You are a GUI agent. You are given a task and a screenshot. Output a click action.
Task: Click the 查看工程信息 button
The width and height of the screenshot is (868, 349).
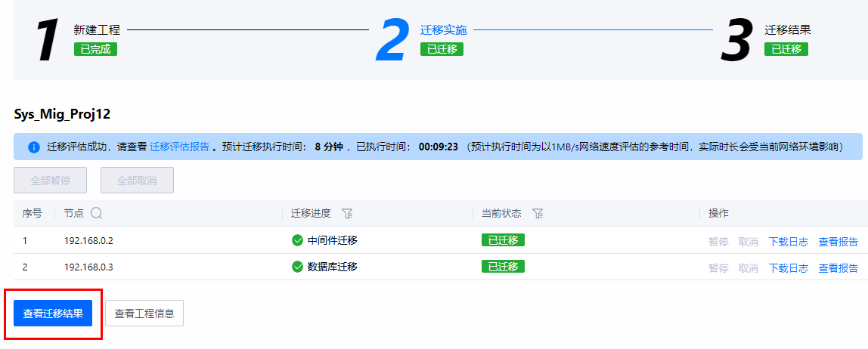[144, 313]
